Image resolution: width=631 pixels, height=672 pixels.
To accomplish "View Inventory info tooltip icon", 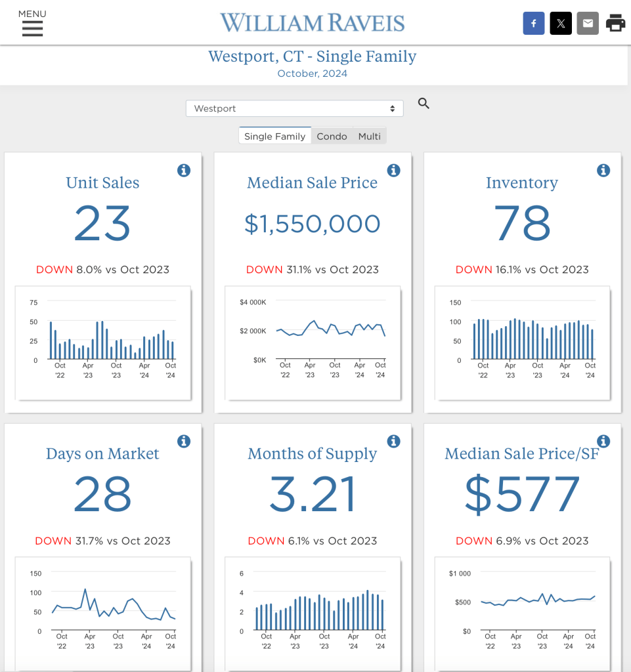I will click(603, 171).
